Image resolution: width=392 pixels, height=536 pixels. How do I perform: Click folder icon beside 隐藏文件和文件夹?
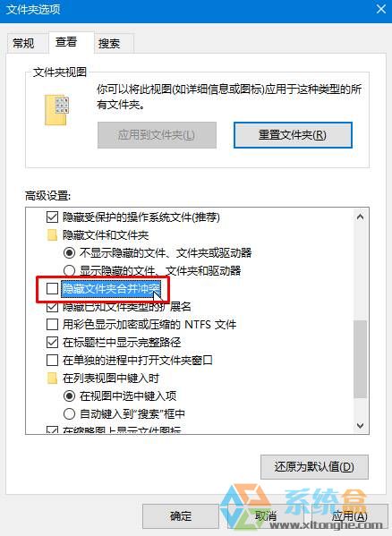coord(52,235)
